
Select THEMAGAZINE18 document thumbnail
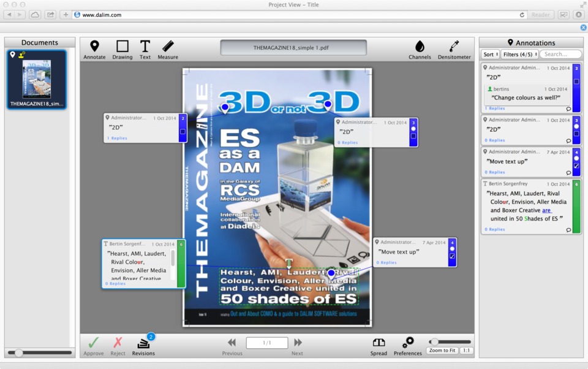pyautogui.click(x=37, y=80)
